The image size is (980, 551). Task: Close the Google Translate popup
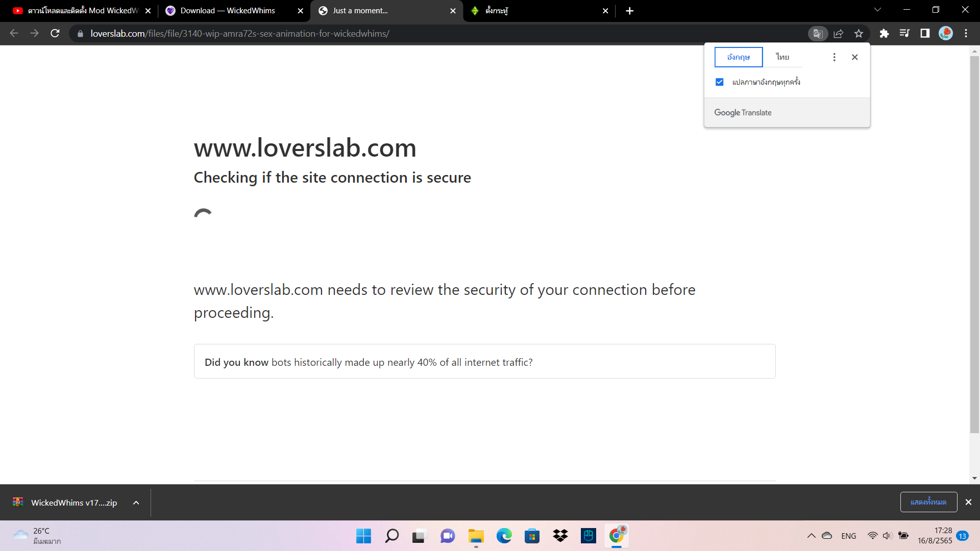(x=855, y=57)
